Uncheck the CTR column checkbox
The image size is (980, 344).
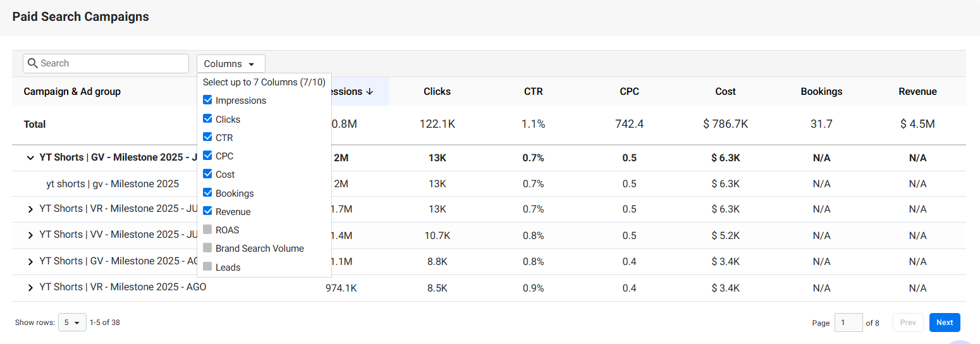tap(207, 137)
